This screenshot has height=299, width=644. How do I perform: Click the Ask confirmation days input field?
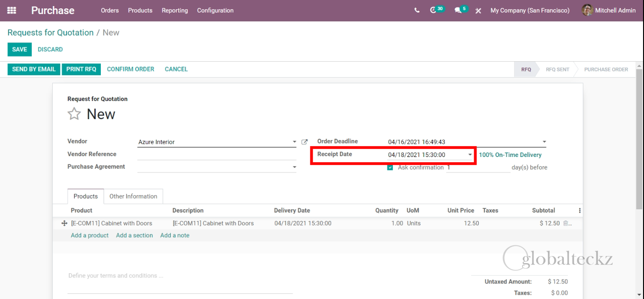point(478,167)
